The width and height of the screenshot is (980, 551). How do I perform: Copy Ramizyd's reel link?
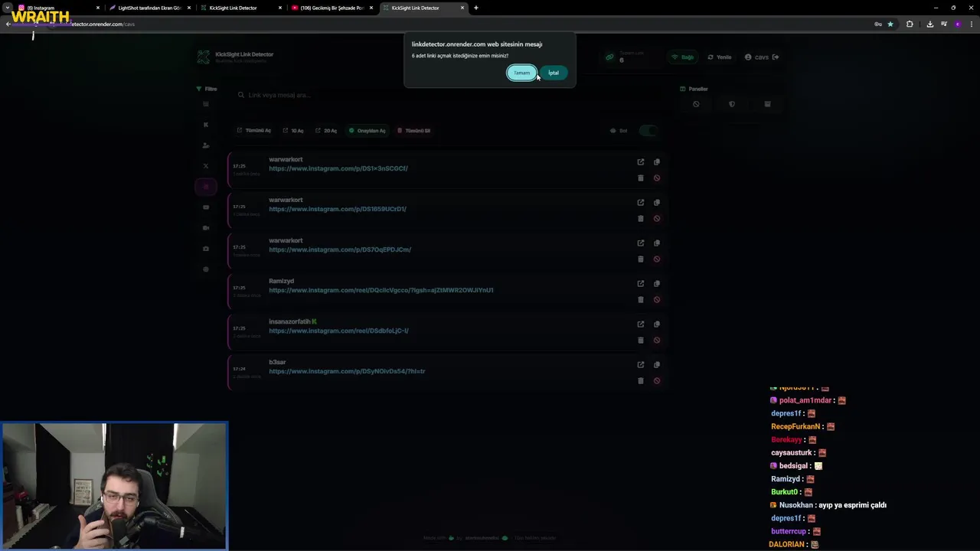(657, 284)
